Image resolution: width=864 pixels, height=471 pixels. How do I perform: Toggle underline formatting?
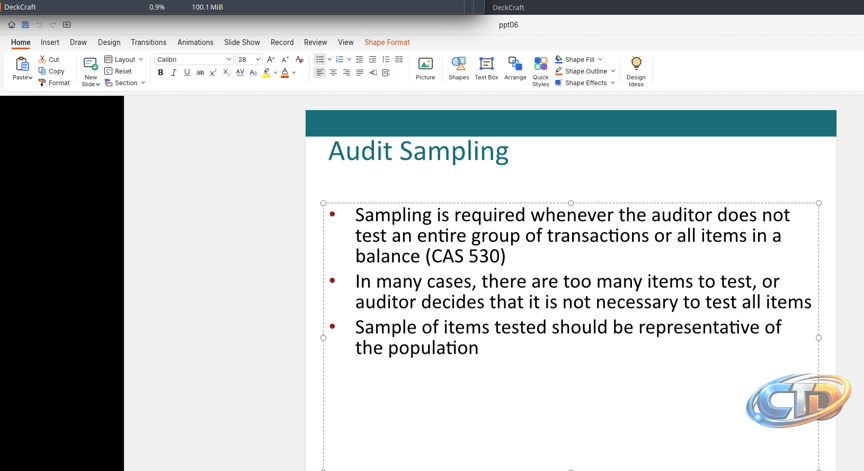(x=187, y=73)
